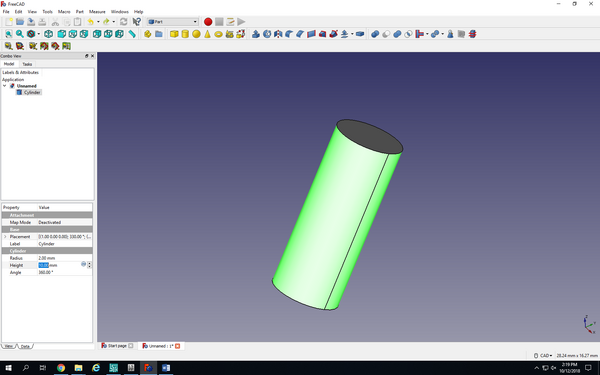The width and height of the screenshot is (600, 375).
Task: Apply thickness tool to solid
Action: [x=360, y=34]
